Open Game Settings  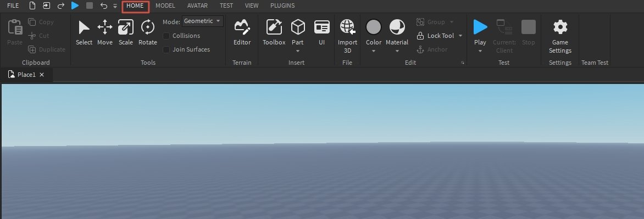point(560,36)
